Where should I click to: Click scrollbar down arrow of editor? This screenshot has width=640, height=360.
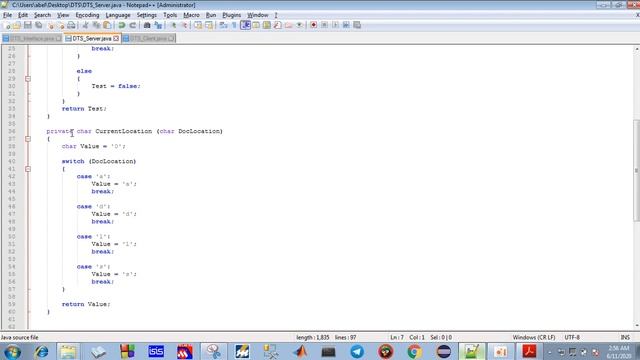click(x=637, y=326)
